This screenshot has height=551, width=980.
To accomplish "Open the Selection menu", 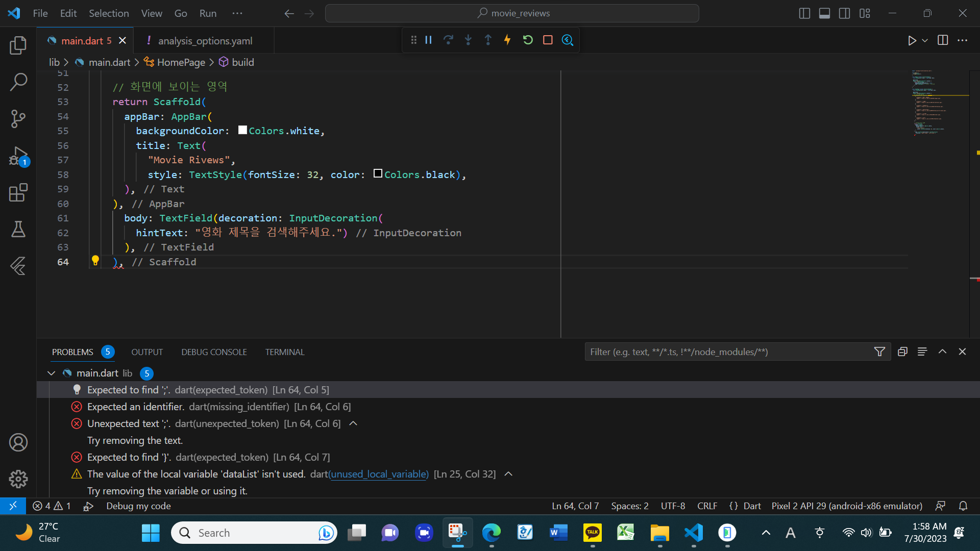I will (x=109, y=13).
